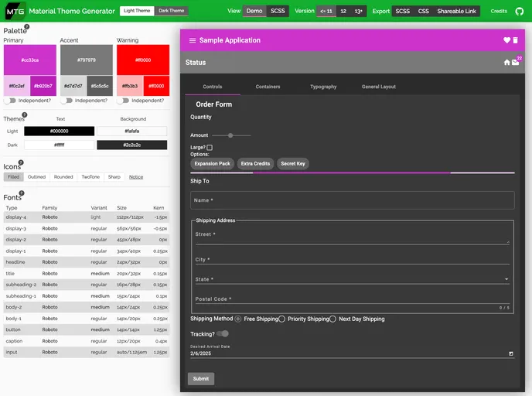Viewport: 532px width, 396px height.
Task: Click the MTG logo icon
Action: point(15,11)
